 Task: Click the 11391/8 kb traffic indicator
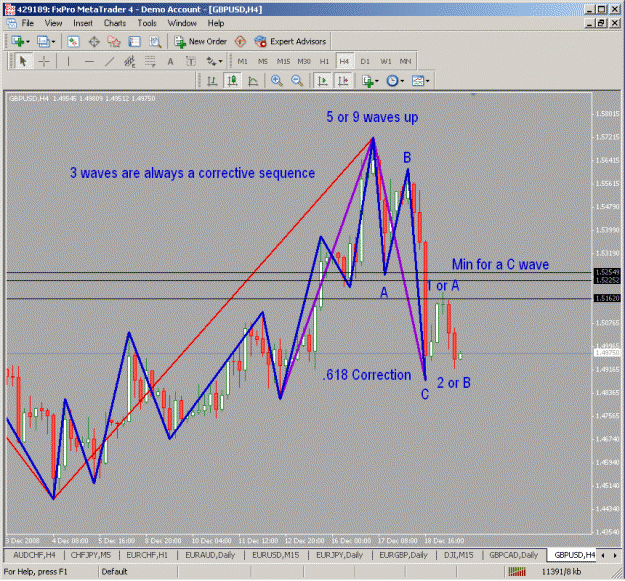point(561,572)
